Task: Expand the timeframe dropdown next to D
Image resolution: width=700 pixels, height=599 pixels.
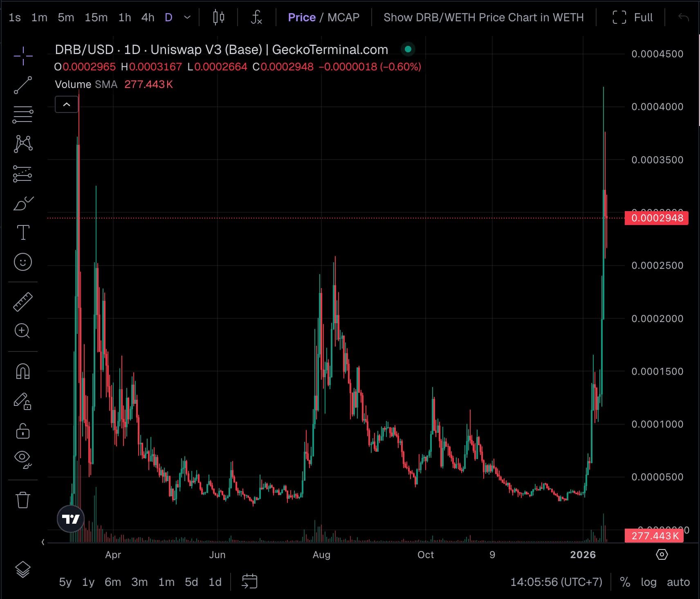Action: point(187,18)
